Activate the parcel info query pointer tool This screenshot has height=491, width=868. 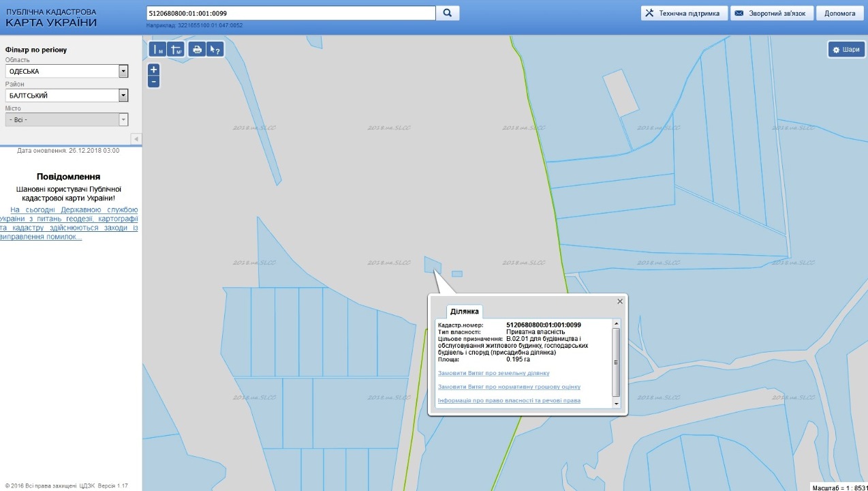pyautogui.click(x=215, y=49)
